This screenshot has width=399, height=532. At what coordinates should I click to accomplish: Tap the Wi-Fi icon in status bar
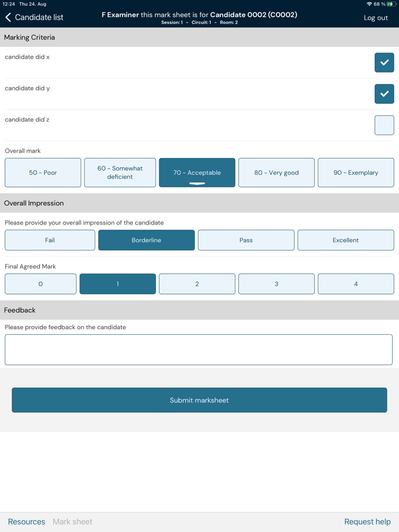click(x=369, y=4)
